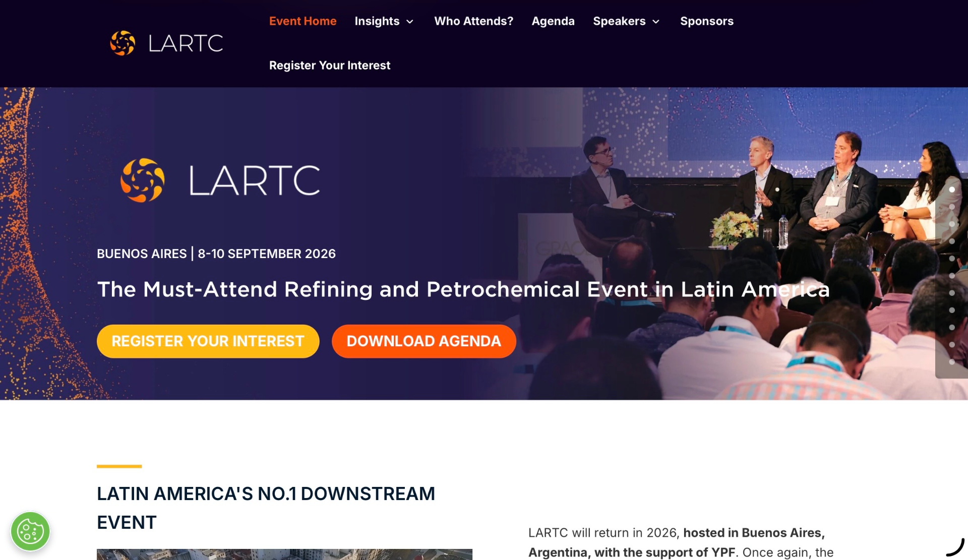Click the "Must-Attend Refining and Petrochemical Event" headline
The width and height of the screenshot is (968, 560).
coord(463,289)
